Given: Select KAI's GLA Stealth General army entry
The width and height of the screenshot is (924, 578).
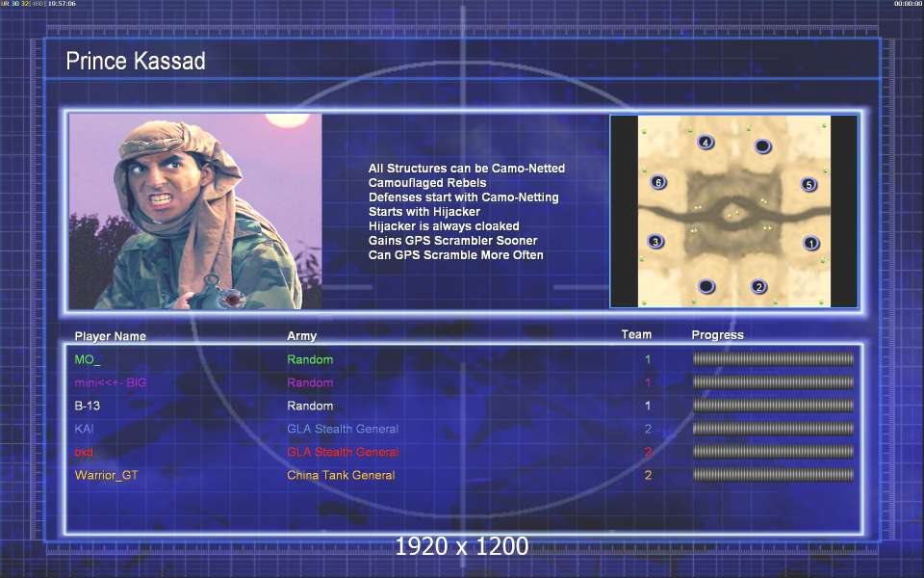Looking at the screenshot, I should click(343, 429).
